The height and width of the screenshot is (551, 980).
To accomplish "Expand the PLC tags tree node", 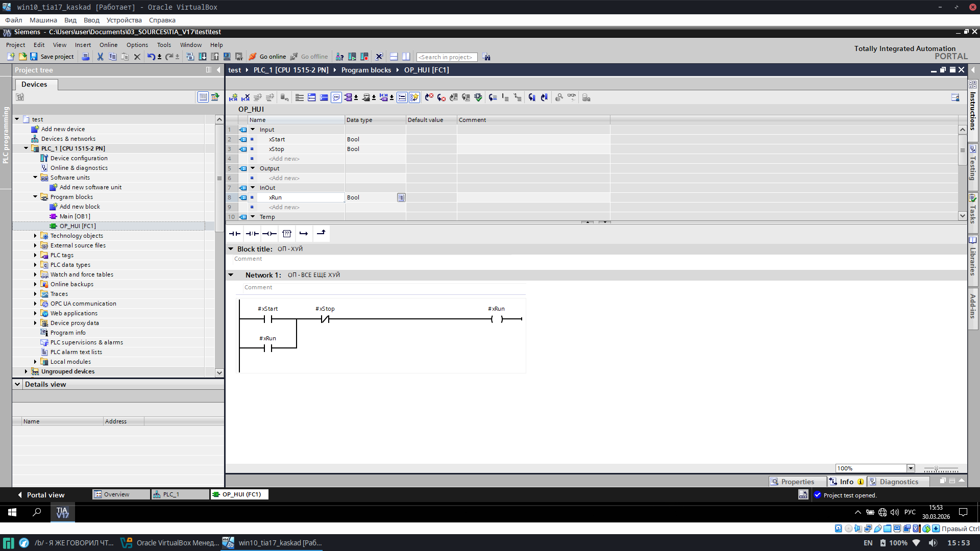I will 35,255.
